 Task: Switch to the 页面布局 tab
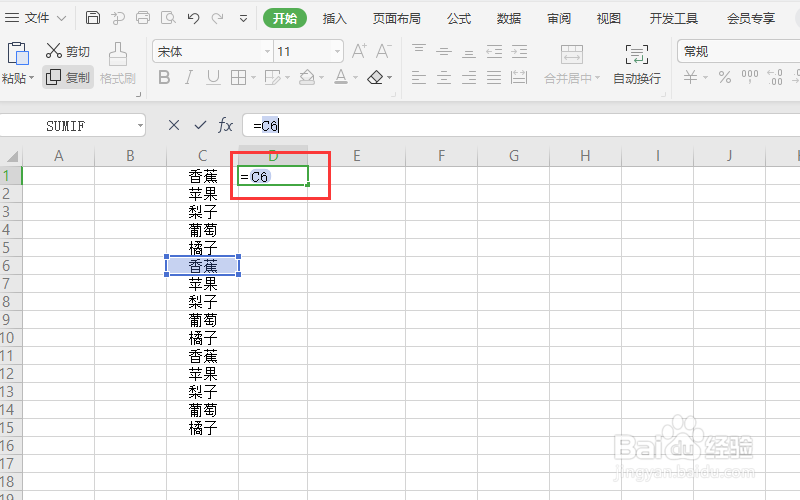[x=396, y=18]
